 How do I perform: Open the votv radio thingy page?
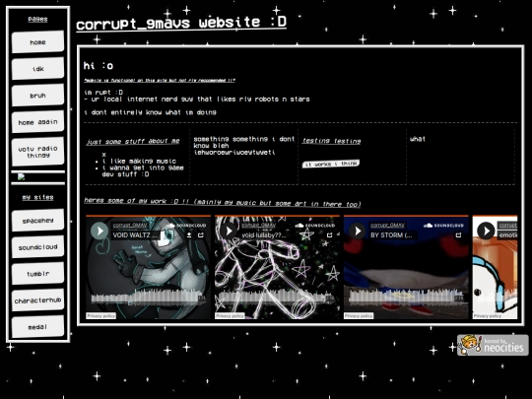37,152
